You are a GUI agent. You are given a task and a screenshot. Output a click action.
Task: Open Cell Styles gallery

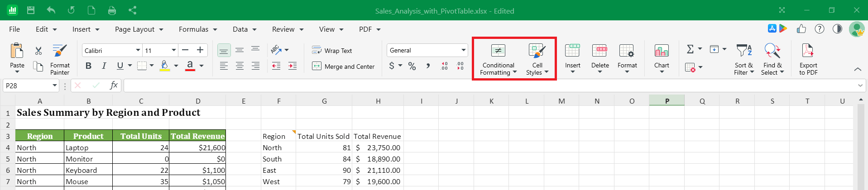click(537, 60)
